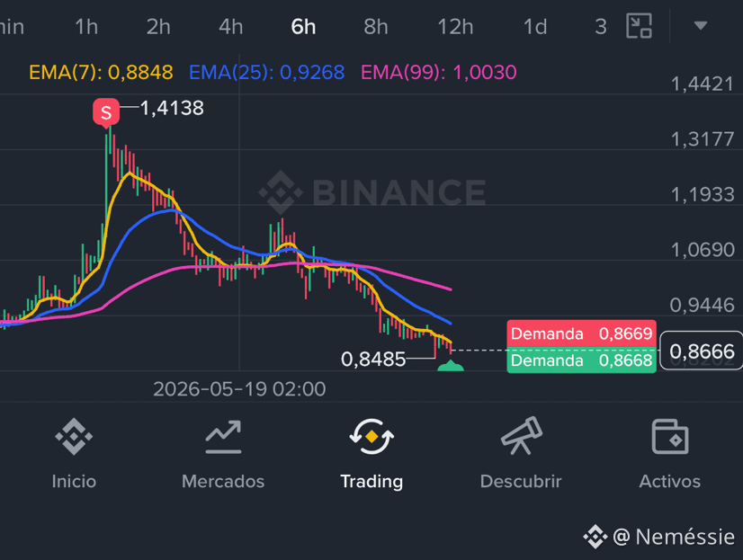Open Trading tab icon

371,437
